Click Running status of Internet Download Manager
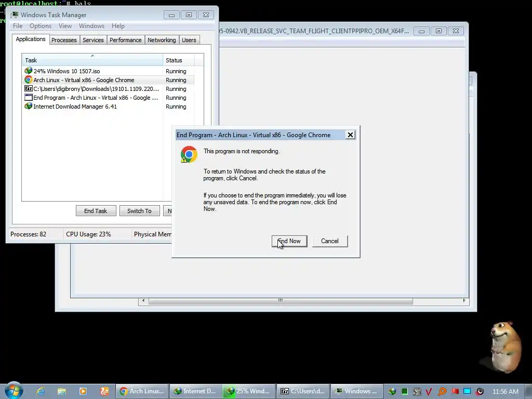The width and height of the screenshot is (532, 399). coord(176,107)
